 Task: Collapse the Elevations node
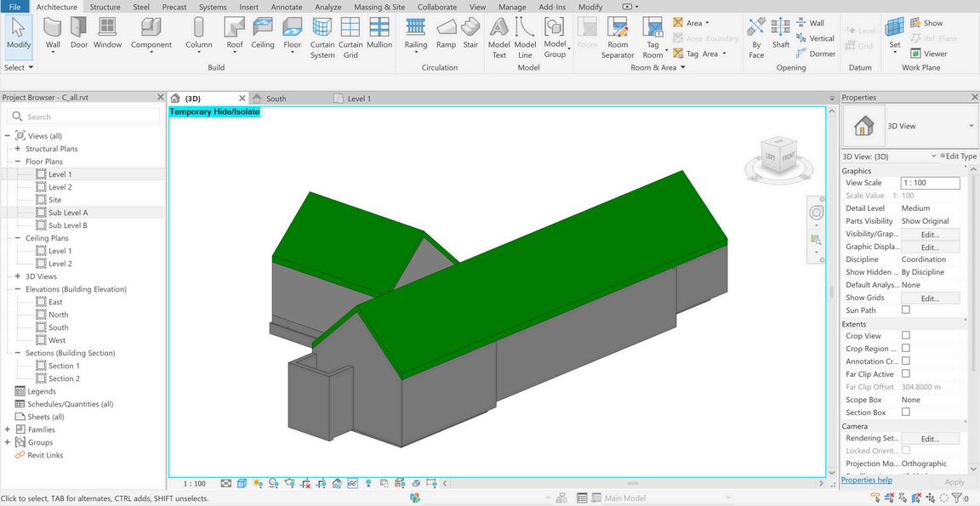coord(18,289)
